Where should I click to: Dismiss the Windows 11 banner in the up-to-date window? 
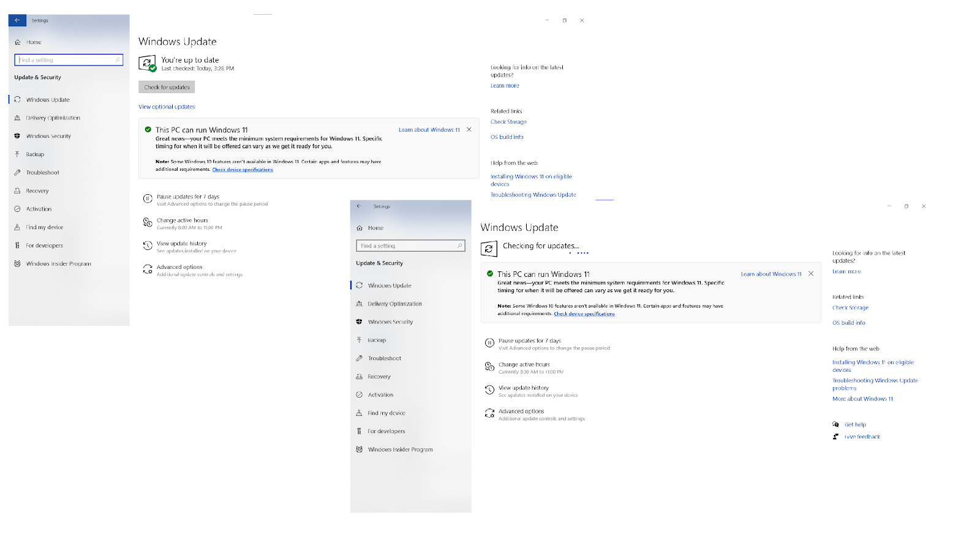coord(469,130)
